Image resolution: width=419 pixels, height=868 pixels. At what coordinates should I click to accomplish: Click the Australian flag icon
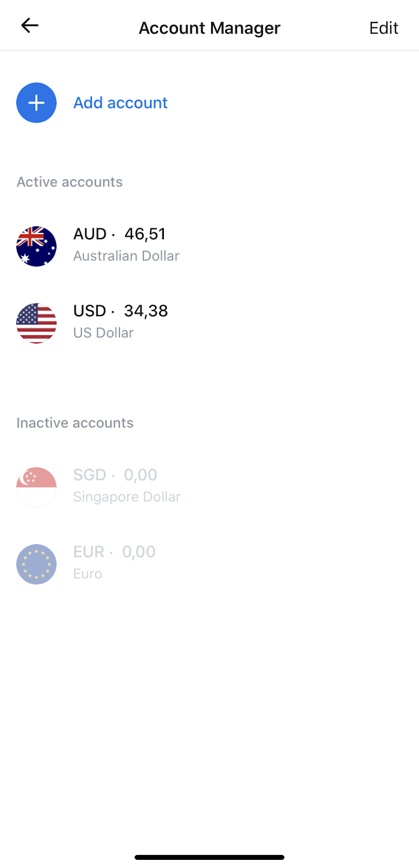(x=36, y=246)
